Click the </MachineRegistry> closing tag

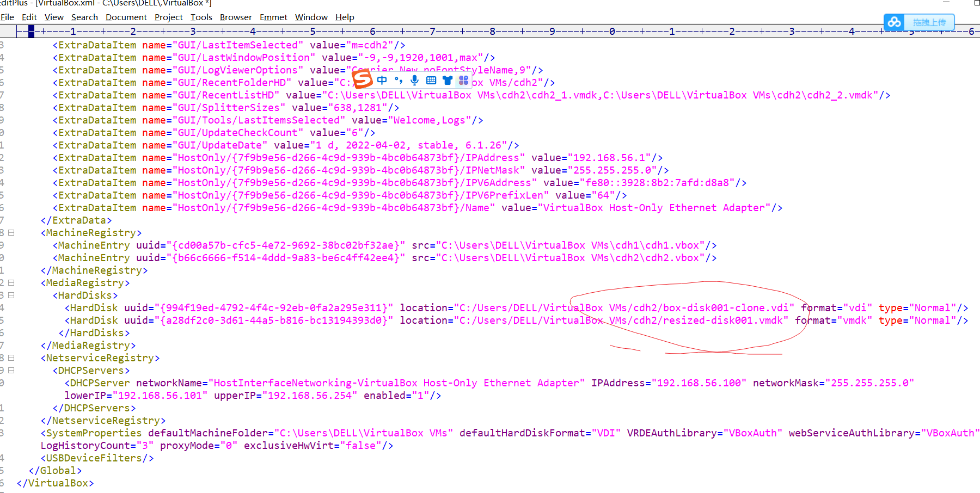(x=94, y=270)
